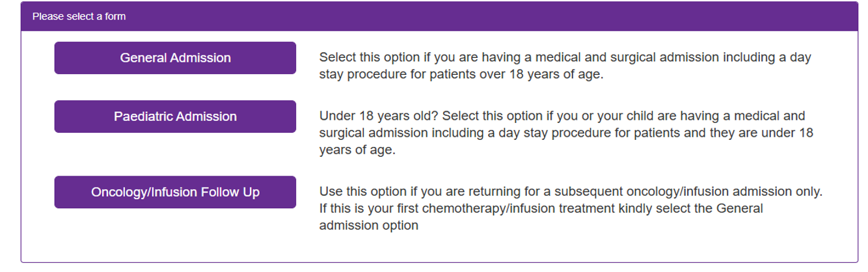Viewport: 868px width, 272px height.
Task: Click the final "admission option" text line
Action: click(368, 226)
